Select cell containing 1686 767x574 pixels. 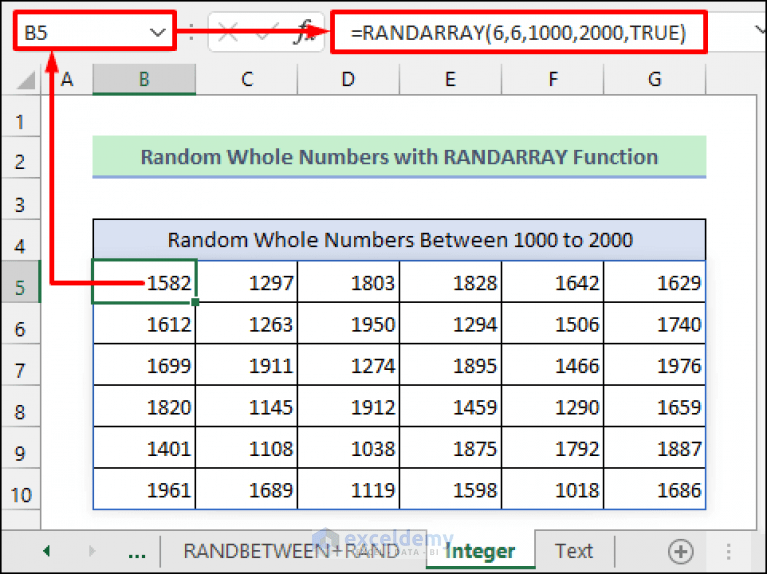pyautogui.click(x=654, y=489)
